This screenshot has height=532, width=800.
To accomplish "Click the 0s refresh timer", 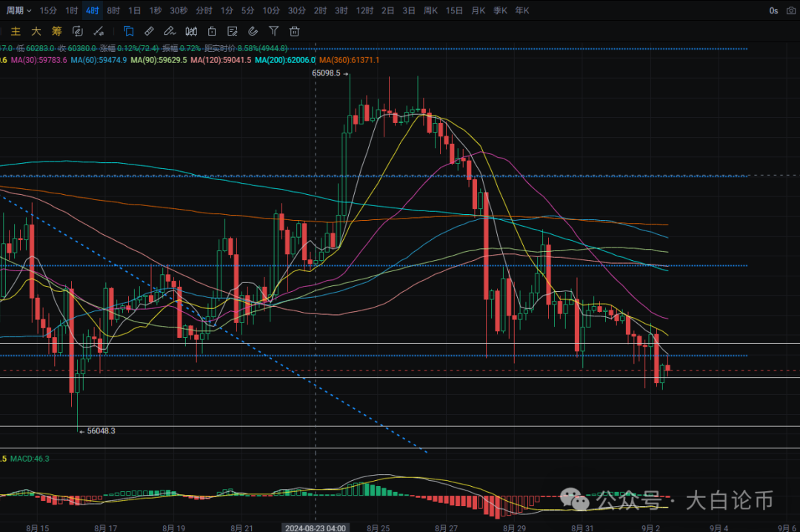I will point(773,10).
